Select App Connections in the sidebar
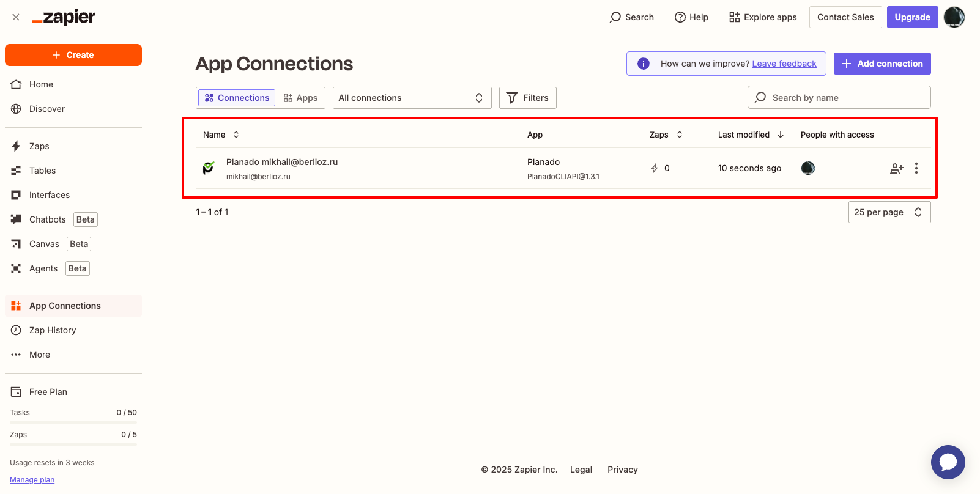This screenshot has width=980, height=494. click(x=73, y=306)
